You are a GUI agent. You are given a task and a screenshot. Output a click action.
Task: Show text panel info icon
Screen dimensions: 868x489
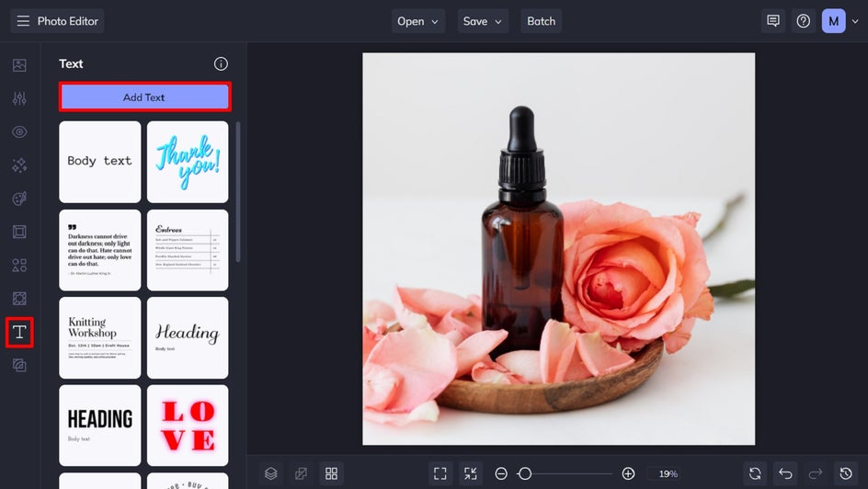[x=221, y=63]
